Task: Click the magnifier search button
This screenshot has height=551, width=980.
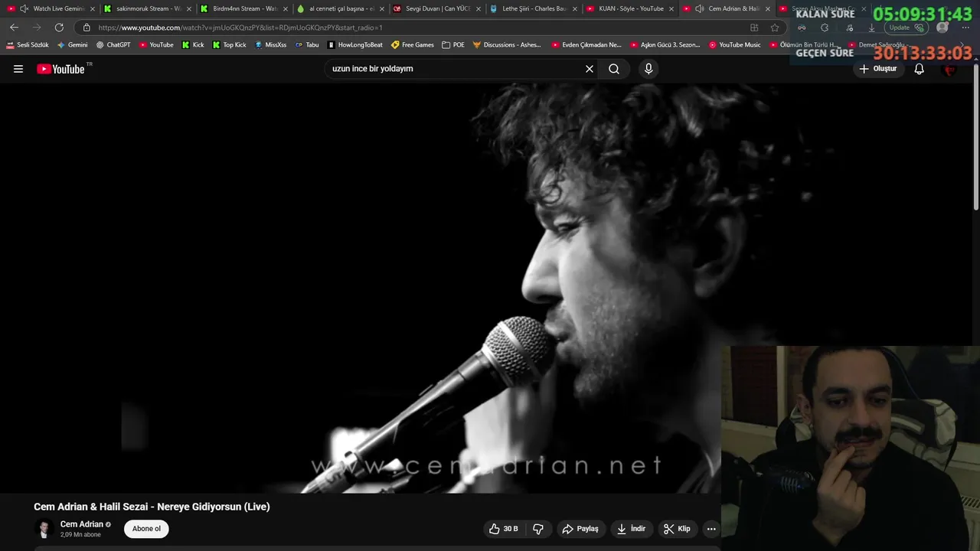Action: (614, 69)
